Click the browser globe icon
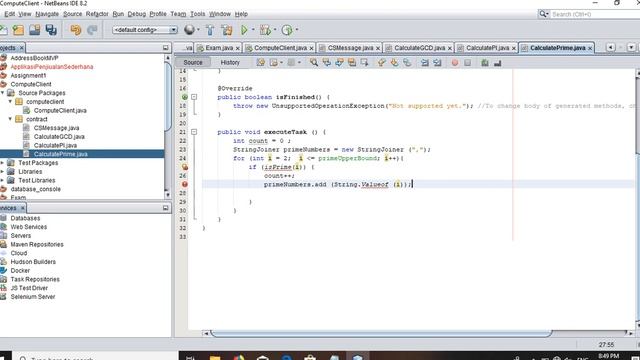 point(189,30)
